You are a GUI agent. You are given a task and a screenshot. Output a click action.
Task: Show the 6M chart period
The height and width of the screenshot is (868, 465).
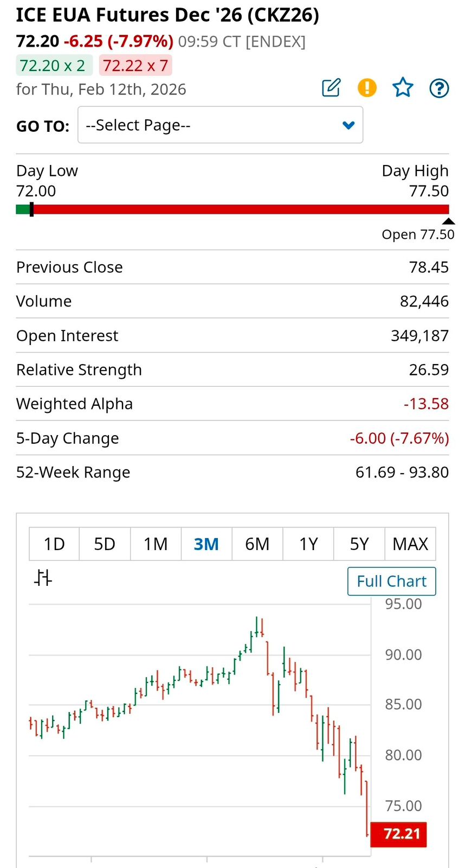point(257,544)
